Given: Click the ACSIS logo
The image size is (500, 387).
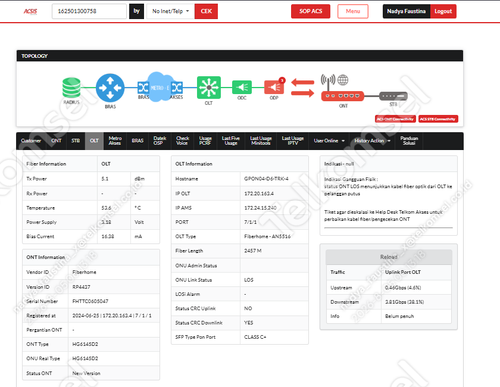Looking at the screenshot, I should pyautogui.click(x=30, y=11).
